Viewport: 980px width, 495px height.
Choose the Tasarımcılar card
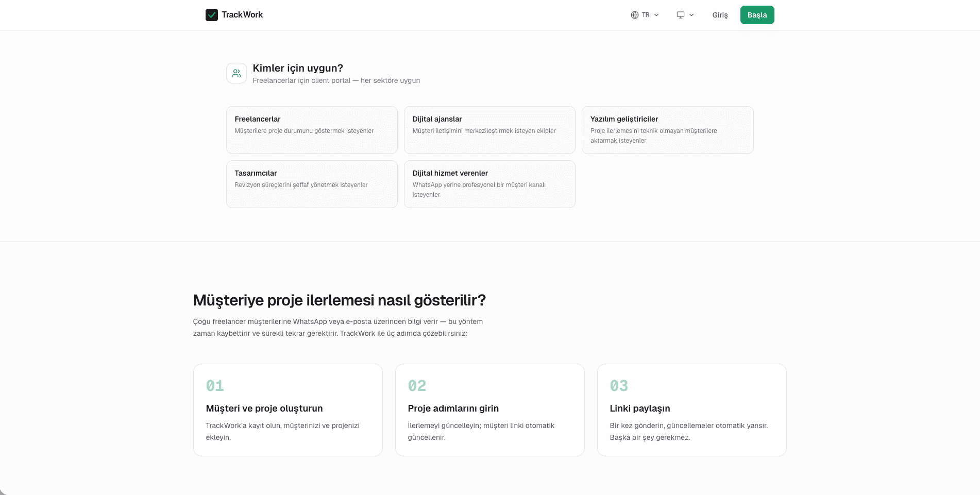tap(312, 184)
